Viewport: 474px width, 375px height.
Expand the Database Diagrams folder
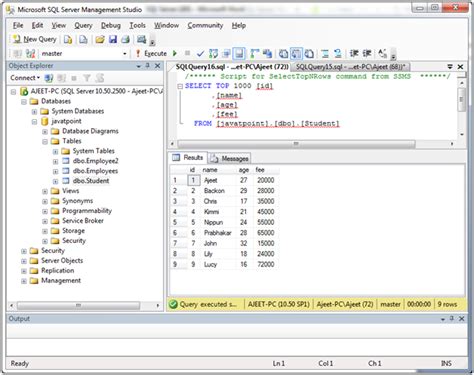45,132
